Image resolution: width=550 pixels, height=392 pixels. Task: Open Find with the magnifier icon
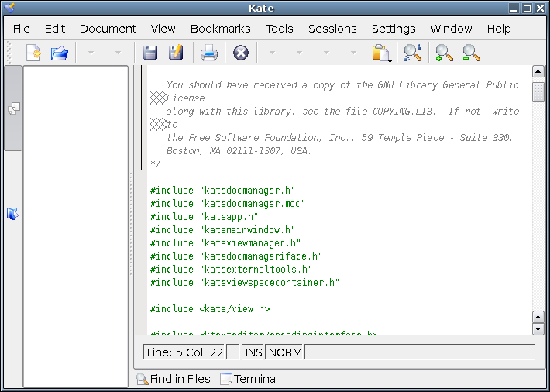point(412,53)
